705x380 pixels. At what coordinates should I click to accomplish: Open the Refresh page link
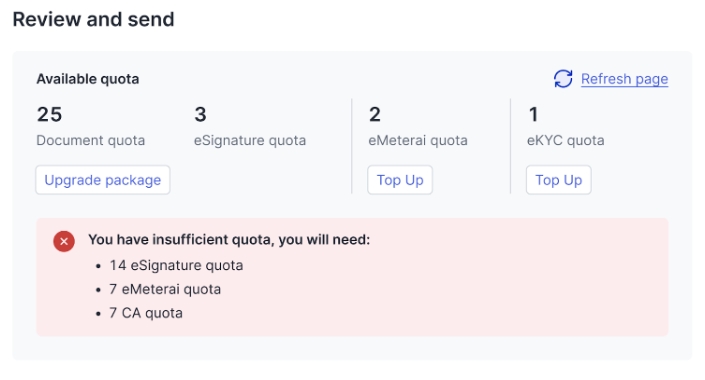pyautogui.click(x=624, y=79)
